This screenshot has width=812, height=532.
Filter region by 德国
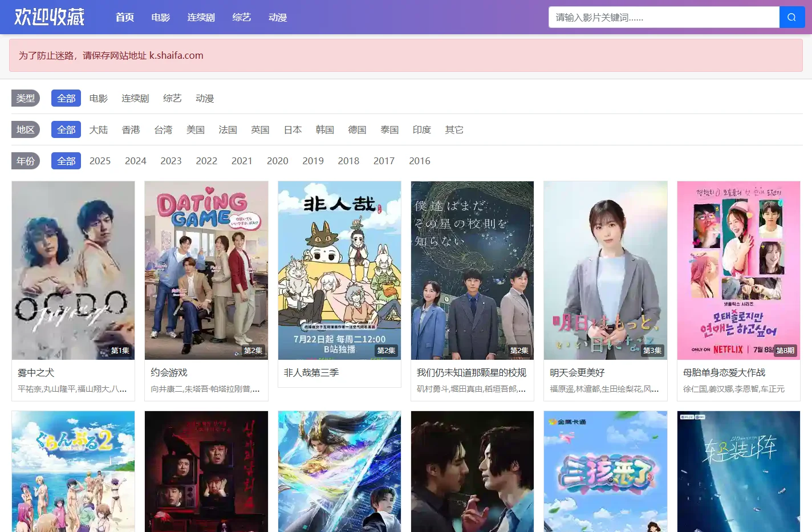point(358,129)
